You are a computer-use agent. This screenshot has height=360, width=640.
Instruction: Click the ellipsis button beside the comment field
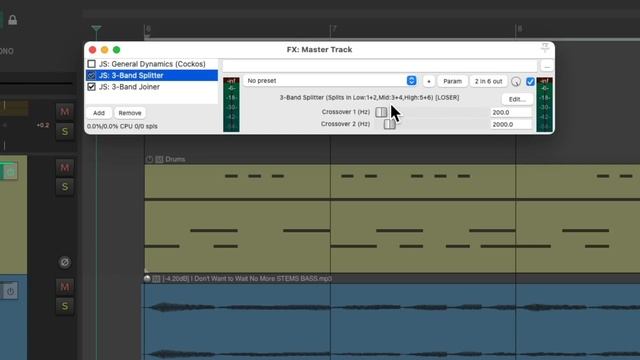tap(547, 66)
